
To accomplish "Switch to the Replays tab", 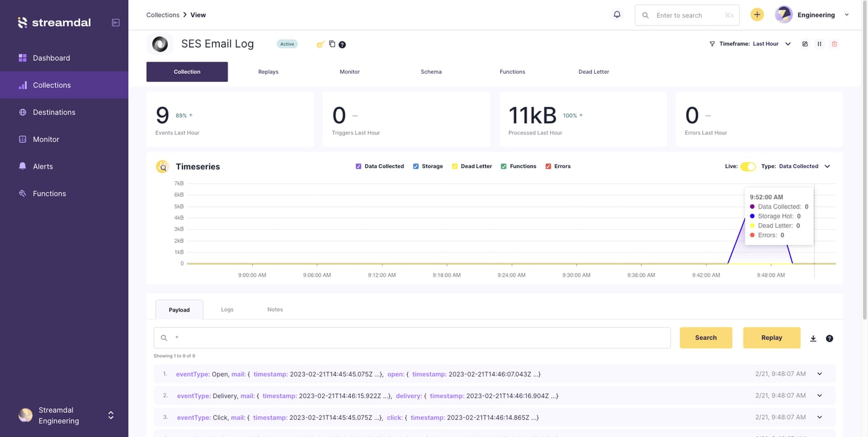I will (268, 72).
